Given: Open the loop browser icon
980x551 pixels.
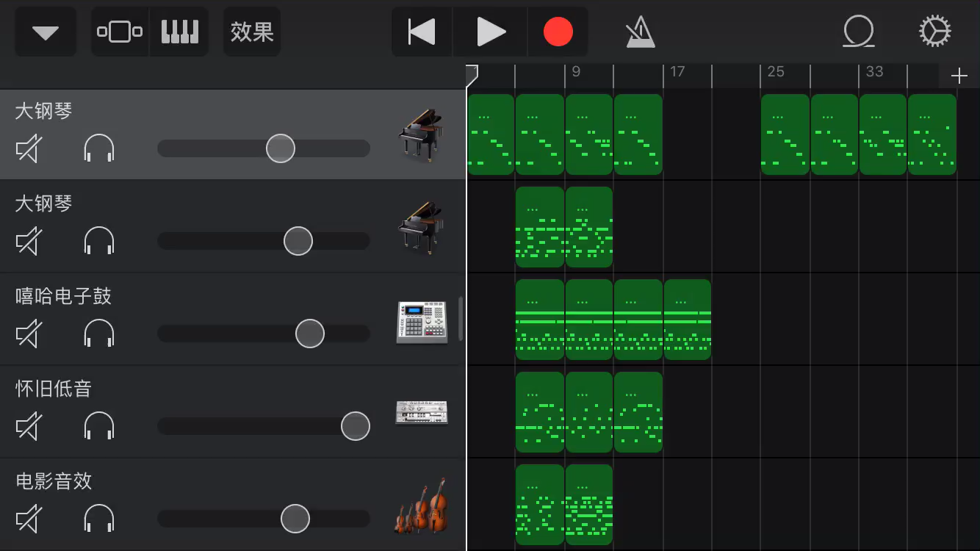Looking at the screenshot, I should pos(859,32).
